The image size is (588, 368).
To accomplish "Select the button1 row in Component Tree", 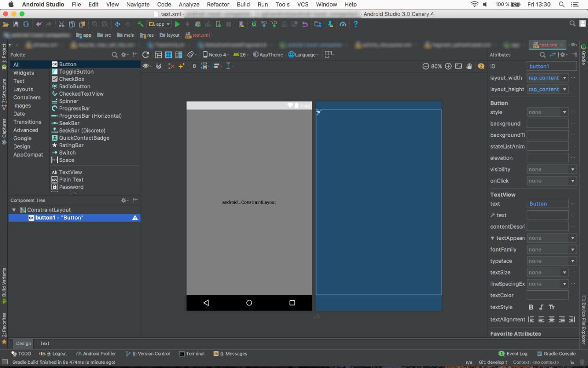I will 74,218.
